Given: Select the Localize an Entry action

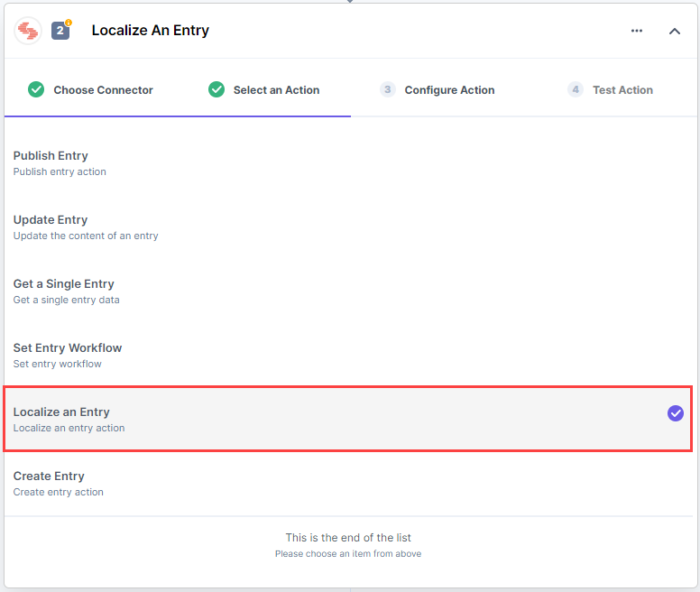Looking at the screenshot, I should (x=348, y=420).
